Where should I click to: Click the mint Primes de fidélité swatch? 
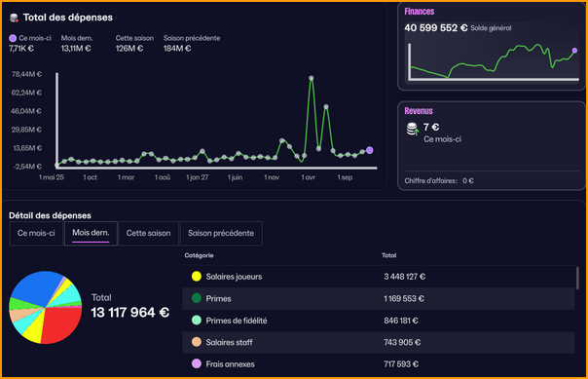click(x=197, y=321)
